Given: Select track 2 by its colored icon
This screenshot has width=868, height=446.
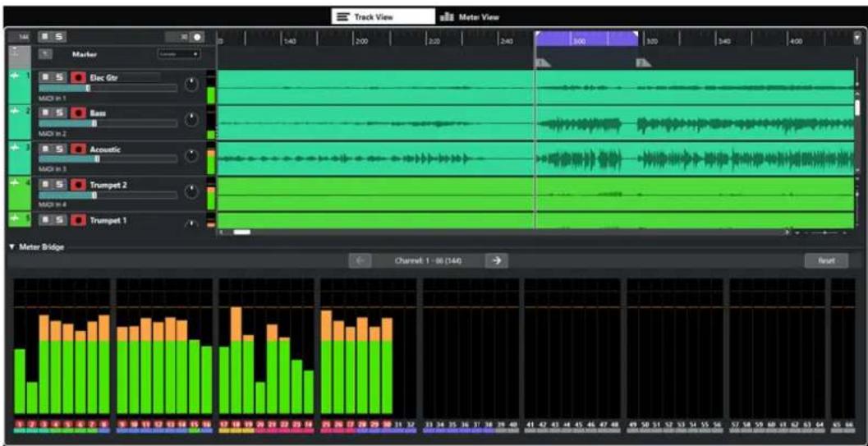Looking at the screenshot, I should (20, 123).
